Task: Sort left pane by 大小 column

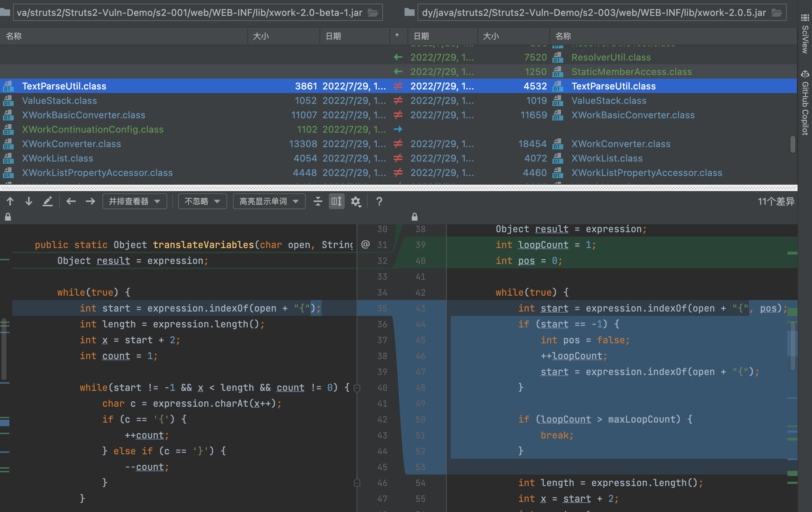Action: pyautogui.click(x=283, y=36)
